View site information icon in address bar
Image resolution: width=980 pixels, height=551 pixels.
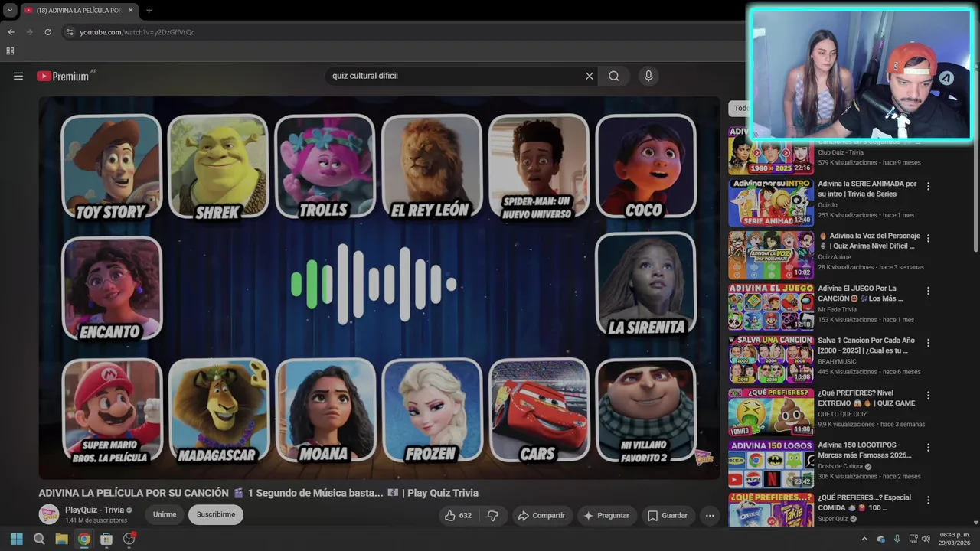70,32
